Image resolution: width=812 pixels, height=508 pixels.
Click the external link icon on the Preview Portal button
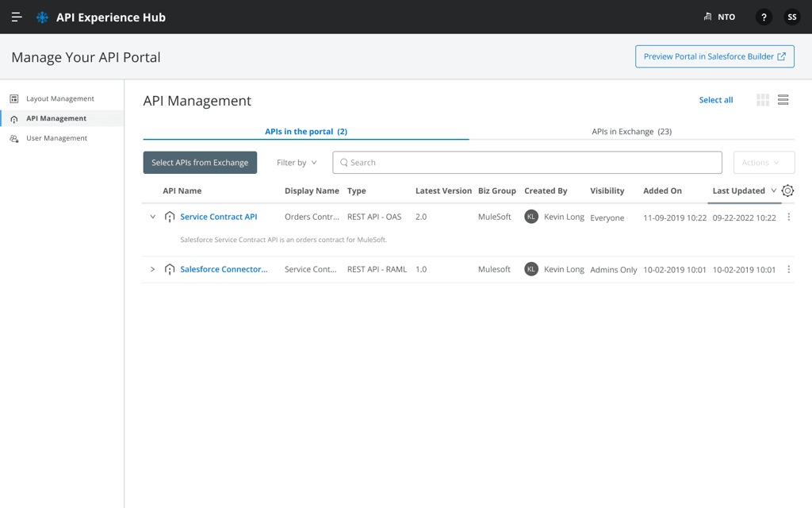coord(781,56)
